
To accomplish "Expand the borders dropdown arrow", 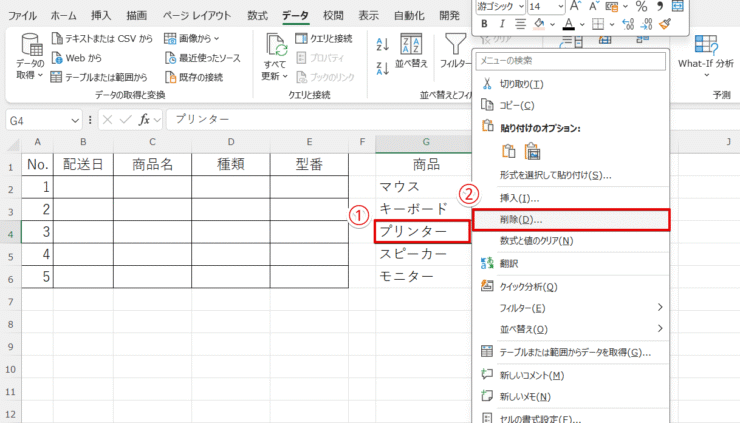I will (612, 24).
